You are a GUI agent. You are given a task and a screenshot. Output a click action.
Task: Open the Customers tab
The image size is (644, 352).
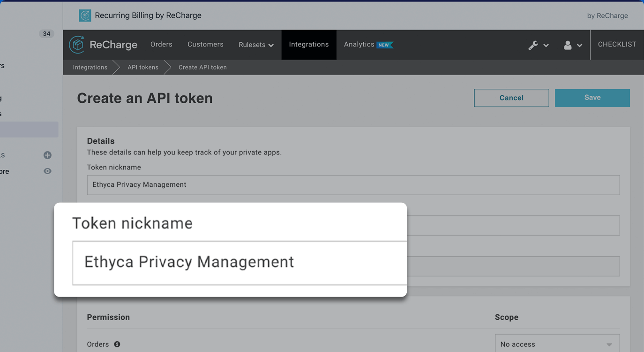point(205,44)
